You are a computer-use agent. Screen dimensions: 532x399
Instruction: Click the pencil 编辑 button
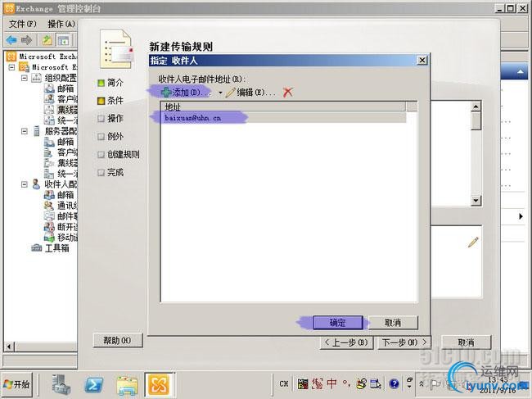click(x=250, y=93)
